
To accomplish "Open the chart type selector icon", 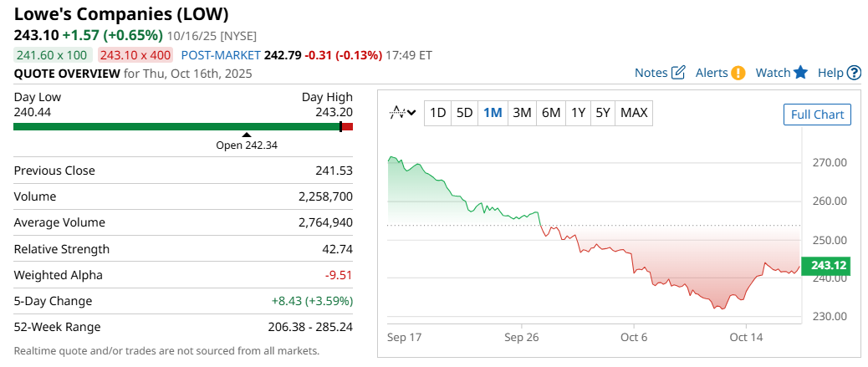I will (x=403, y=113).
